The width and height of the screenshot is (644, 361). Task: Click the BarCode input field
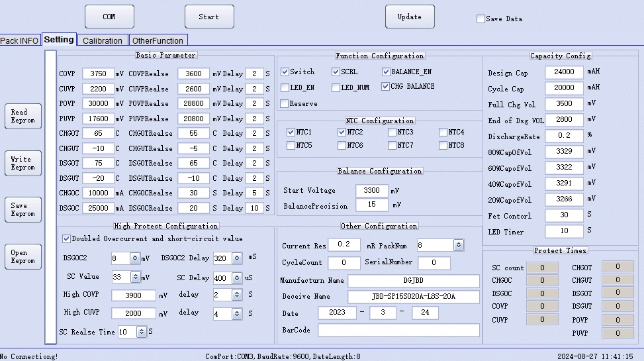[398, 330]
